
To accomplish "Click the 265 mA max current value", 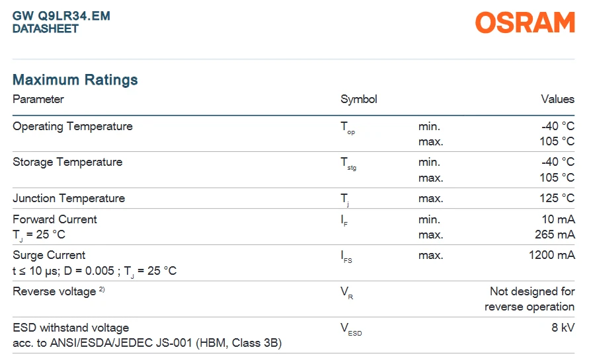I will coord(555,235).
